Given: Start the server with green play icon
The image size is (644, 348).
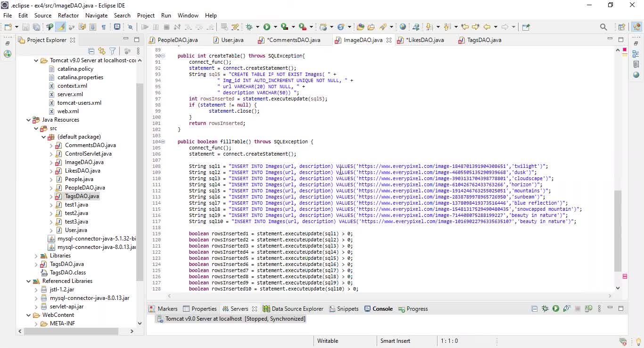Looking at the screenshot, I should coord(556,309).
